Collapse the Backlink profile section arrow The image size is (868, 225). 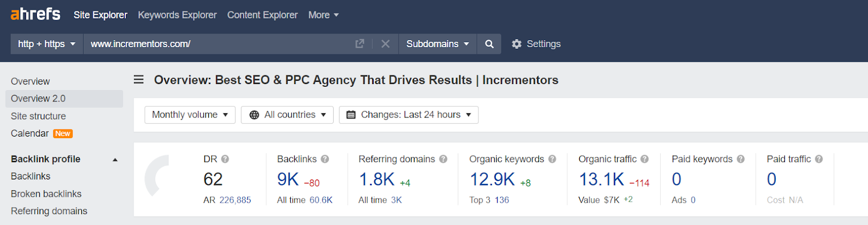pos(115,159)
